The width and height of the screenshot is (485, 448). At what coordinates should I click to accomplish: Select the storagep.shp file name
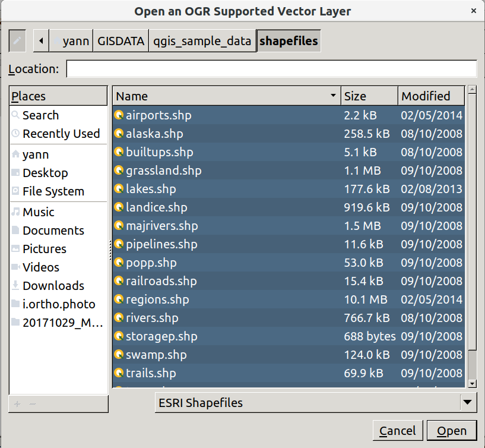[161, 336]
